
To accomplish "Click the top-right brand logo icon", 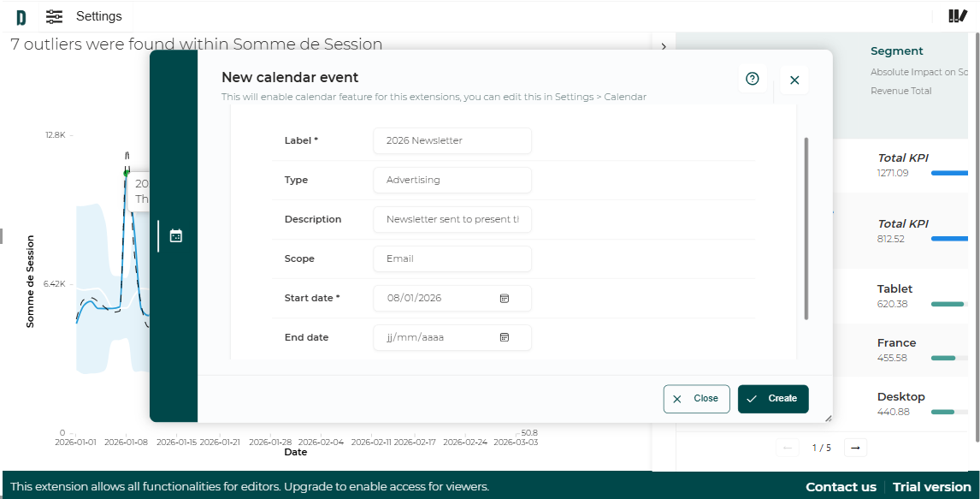I will [958, 16].
